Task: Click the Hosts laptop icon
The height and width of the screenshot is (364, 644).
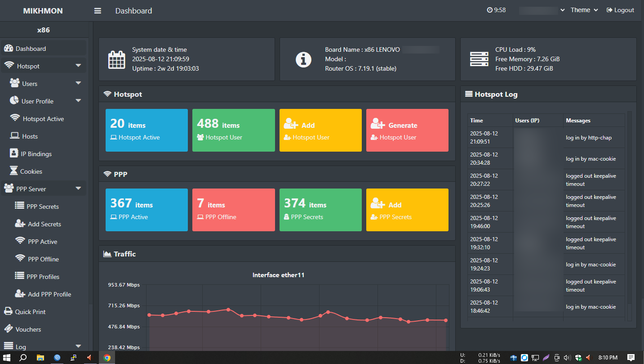Action: pos(14,136)
